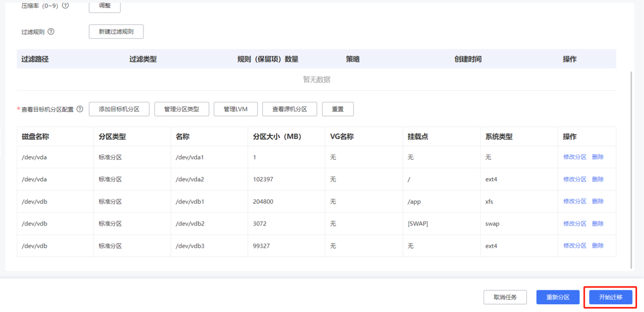
Task: Click the vertical scrollbar of the page
Action: pyautogui.click(x=631, y=170)
